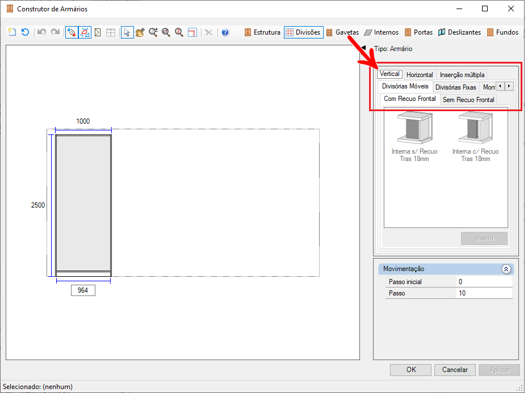Open the Estrutura section
The width and height of the screenshot is (532, 393).
click(262, 32)
